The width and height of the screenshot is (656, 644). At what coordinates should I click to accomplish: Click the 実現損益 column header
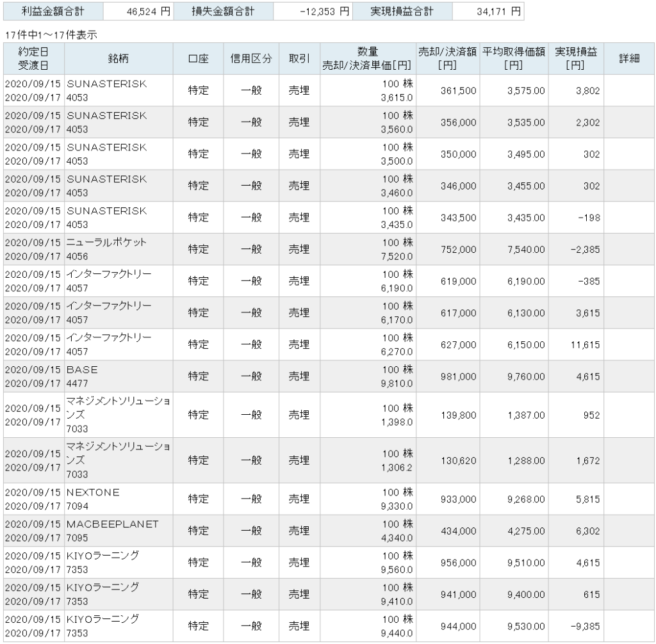576,58
